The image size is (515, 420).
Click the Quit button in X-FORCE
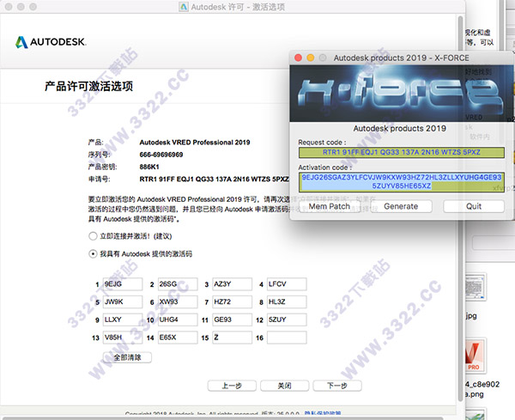pos(474,206)
